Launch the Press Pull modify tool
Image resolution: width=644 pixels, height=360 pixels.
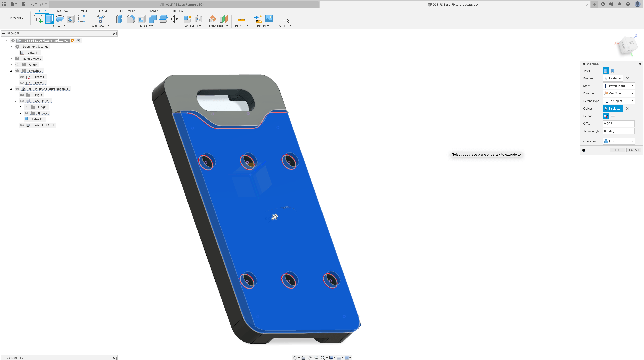[x=120, y=19]
